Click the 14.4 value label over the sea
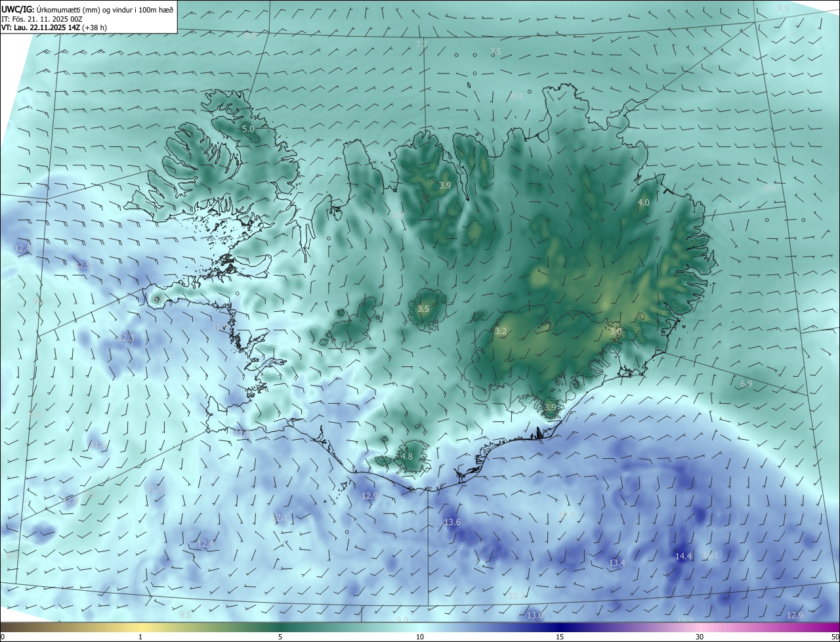 click(x=683, y=556)
